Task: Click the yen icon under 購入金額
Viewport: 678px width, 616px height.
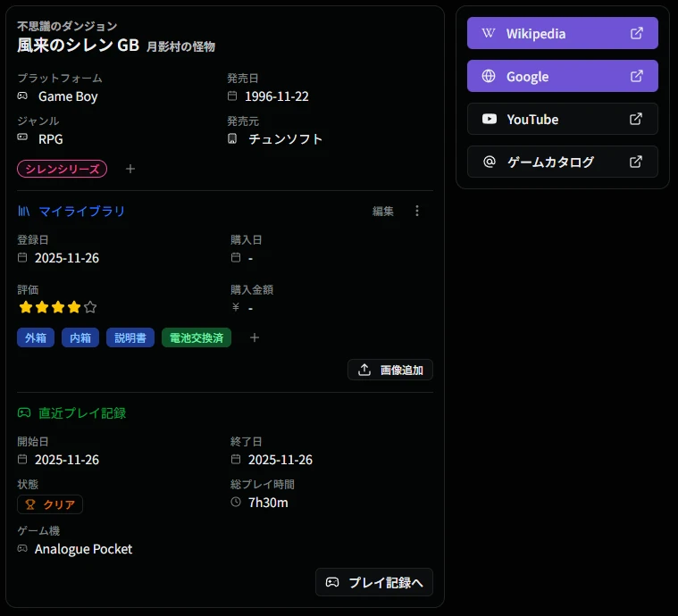Action: tap(236, 307)
